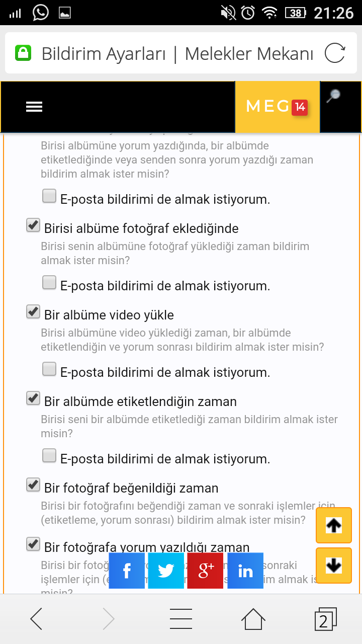Open WhatsApp from the status bar
The image size is (362, 644).
coord(40,13)
